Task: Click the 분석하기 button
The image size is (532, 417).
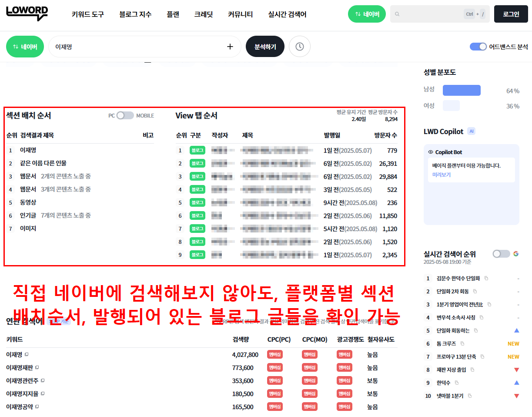Action: click(265, 47)
